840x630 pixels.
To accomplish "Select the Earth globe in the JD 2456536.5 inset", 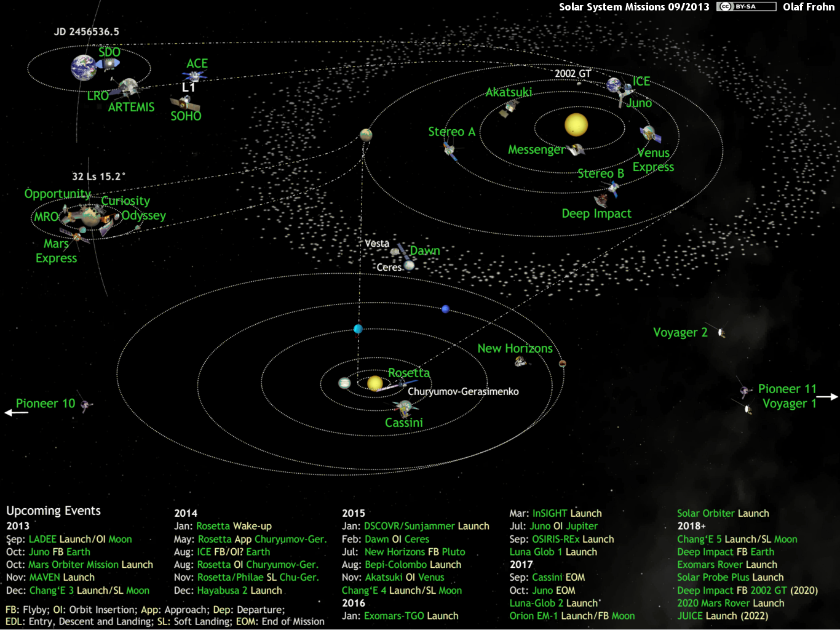I will (x=83, y=67).
